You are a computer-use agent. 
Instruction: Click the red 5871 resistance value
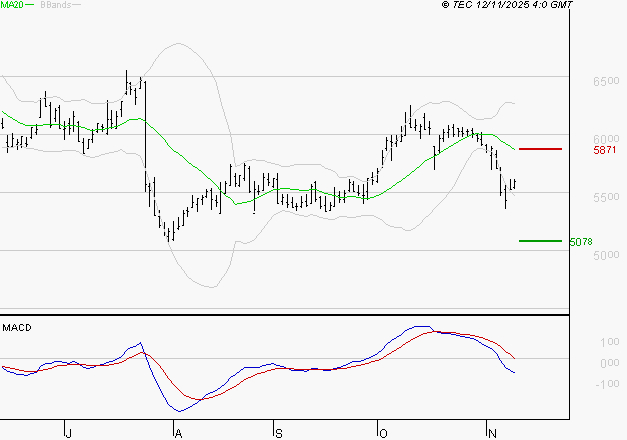point(605,150)
